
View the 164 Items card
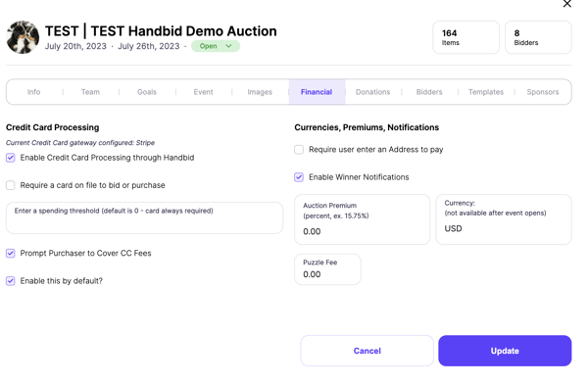[x=465, y=37]
